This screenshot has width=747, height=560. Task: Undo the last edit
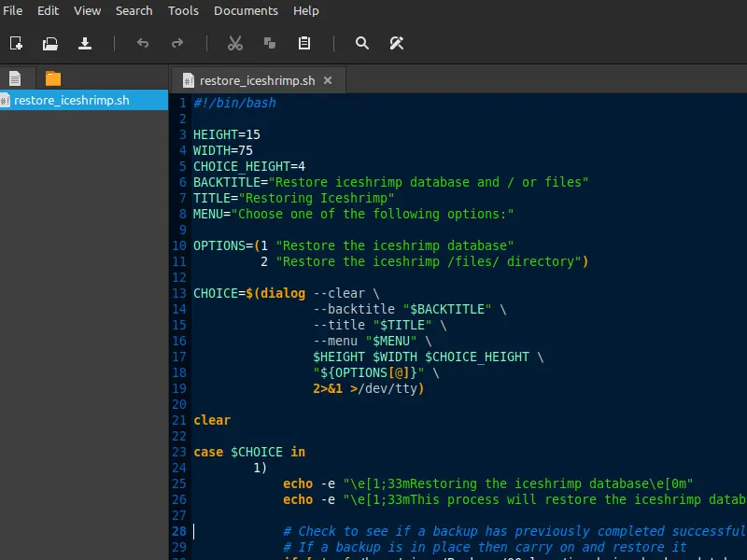click(x=143, y=43)
